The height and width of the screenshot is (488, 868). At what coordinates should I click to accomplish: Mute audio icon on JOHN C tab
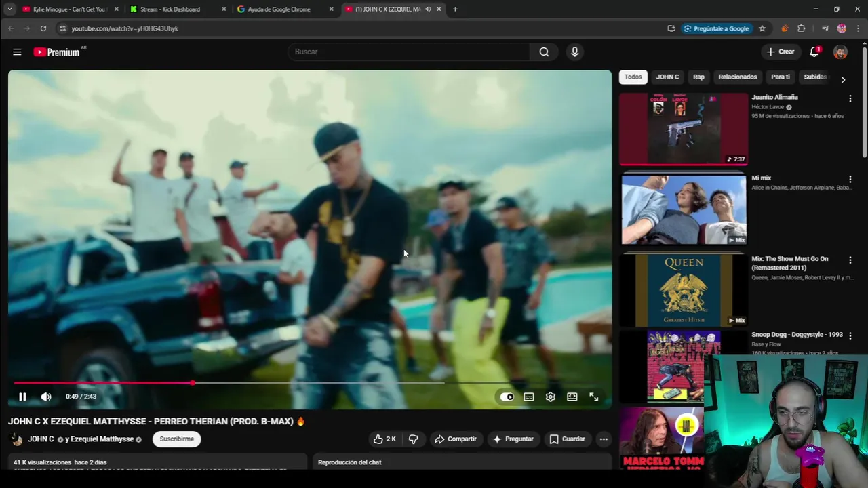(427, 9)
